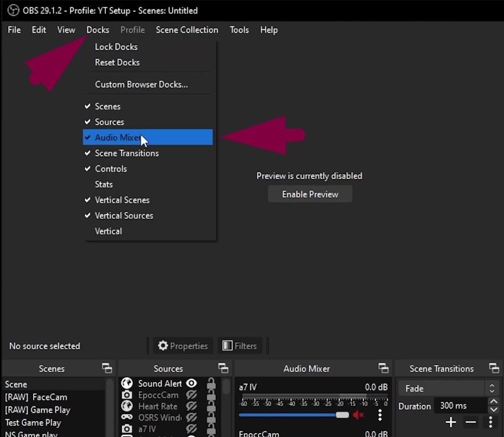Viewport: 504px width, 437px height.
Task: Increase transition duration with up arrow
Action: pyautogui.click(x=494, y=402)
